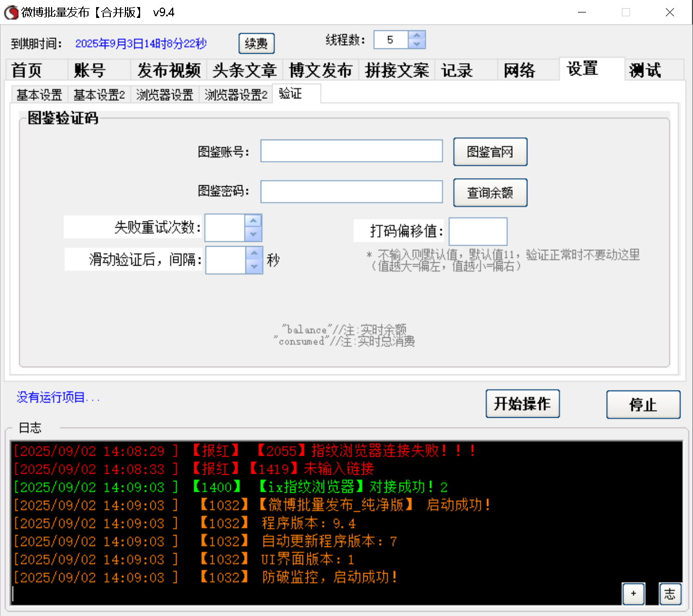The image size is (693, 616).
Task: Click the 打码偏移值 input field
Action: pos(477,231)
